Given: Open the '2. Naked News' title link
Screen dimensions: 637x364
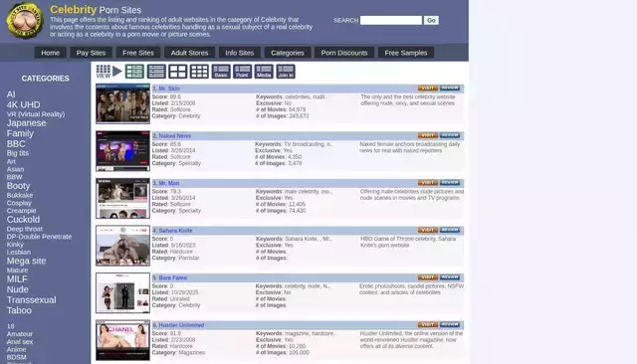Looking at the screenshot, I should point(172,136).
